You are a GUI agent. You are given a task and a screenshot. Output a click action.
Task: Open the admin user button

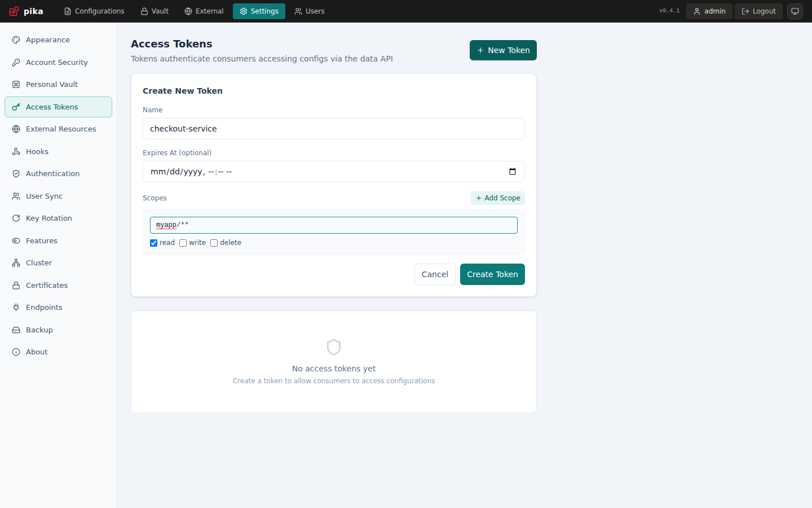coord(709,11)
